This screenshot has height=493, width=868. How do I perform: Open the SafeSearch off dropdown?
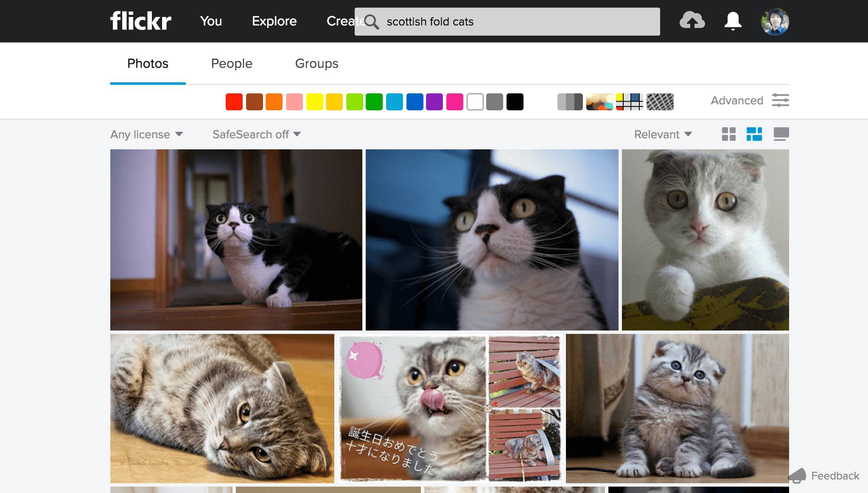[x=256, y=135]
